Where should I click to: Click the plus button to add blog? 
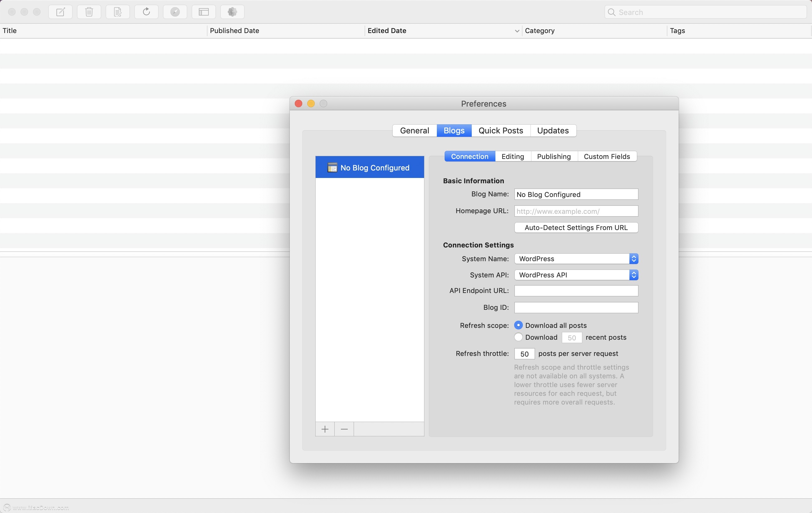click(x=325, y=429)
